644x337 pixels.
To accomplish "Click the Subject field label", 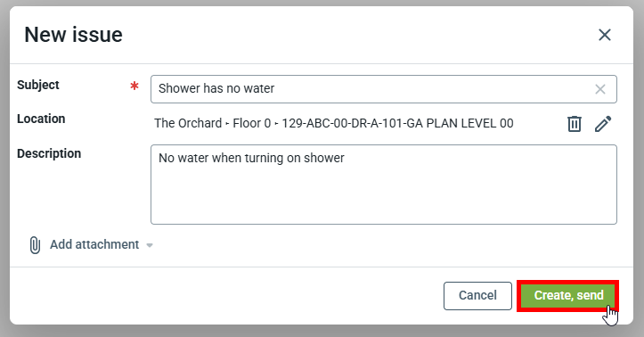I will tap(38, 85).
